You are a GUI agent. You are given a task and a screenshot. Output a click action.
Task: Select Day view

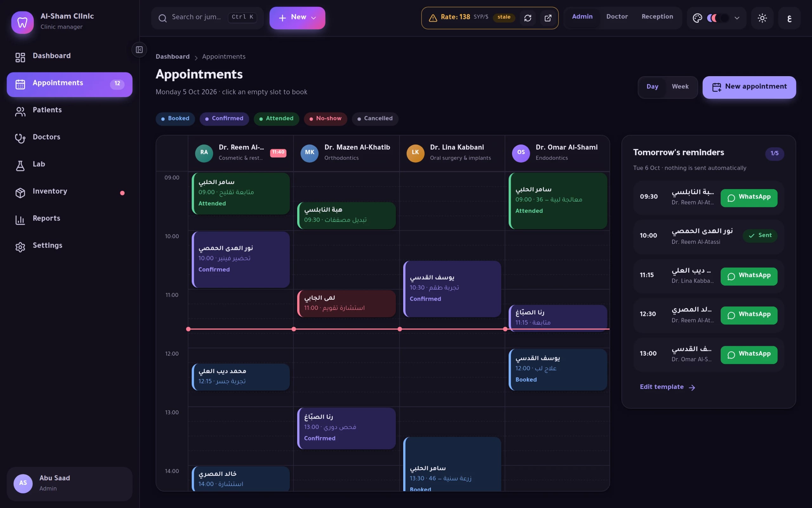(x=652, y=87)
